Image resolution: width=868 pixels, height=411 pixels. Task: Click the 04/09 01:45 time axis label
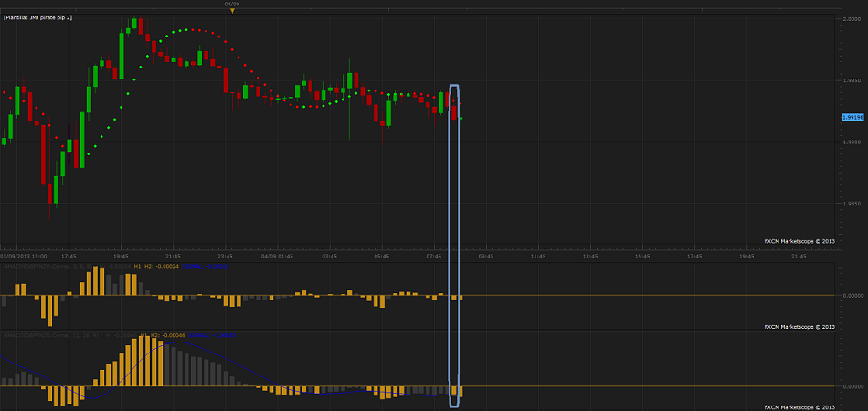coord(276,257)
